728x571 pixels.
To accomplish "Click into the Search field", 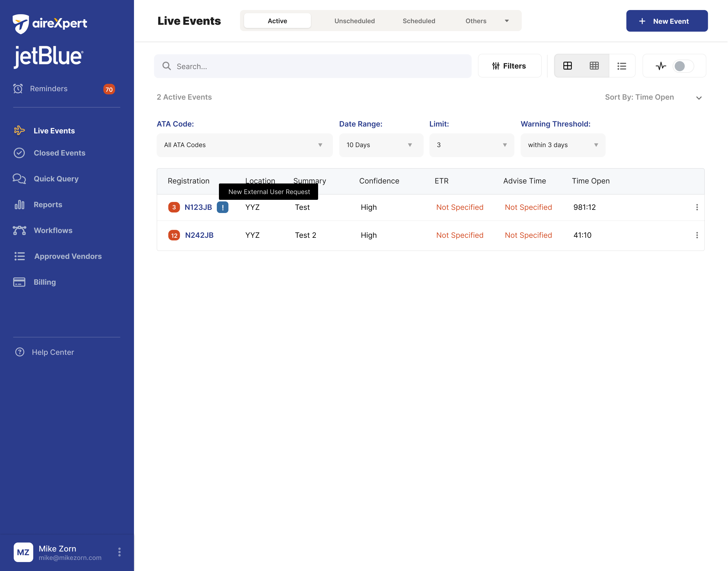I will coord(313,66).
